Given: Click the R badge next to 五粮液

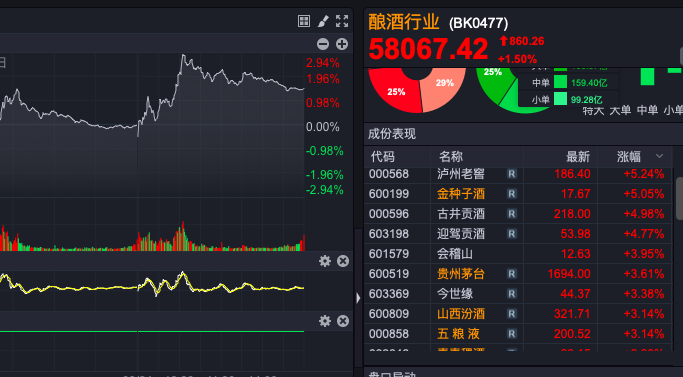Looking at the screenshot, I should point(512,334).
